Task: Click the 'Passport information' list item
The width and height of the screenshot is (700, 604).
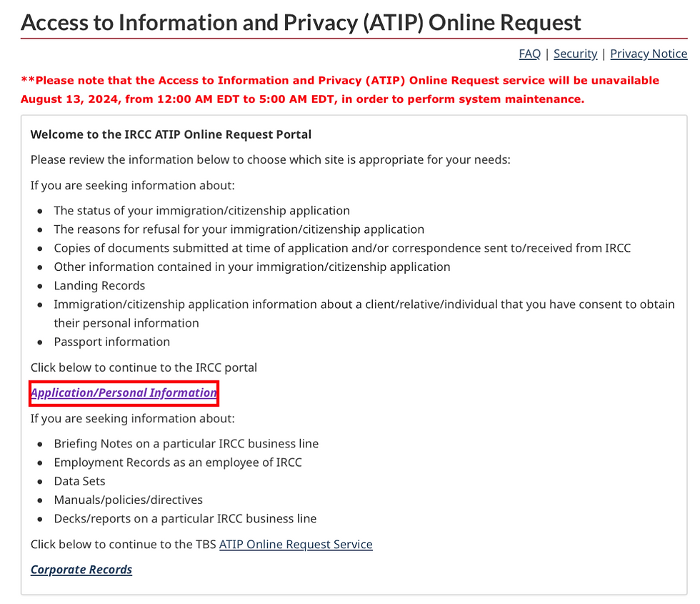Action: 112,342
